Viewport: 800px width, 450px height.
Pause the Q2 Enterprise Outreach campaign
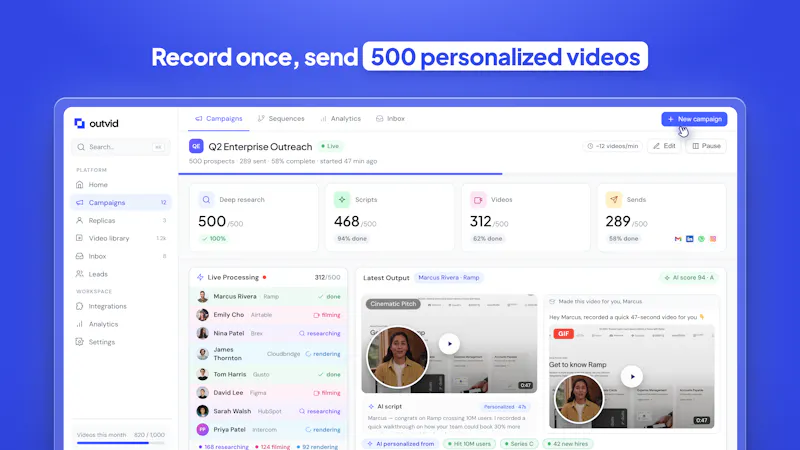[706, 146]
